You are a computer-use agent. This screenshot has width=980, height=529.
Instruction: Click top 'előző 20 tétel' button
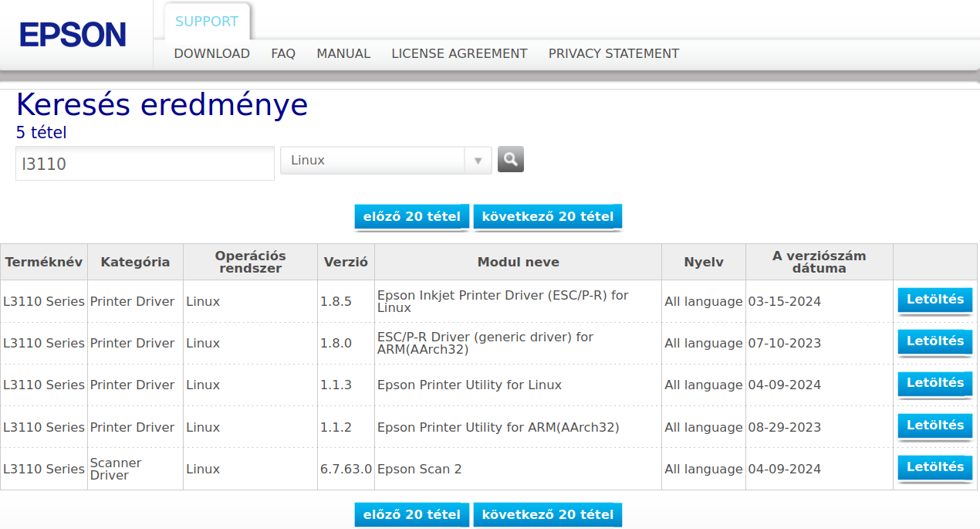pyautogui.click(x=412, y=217)
